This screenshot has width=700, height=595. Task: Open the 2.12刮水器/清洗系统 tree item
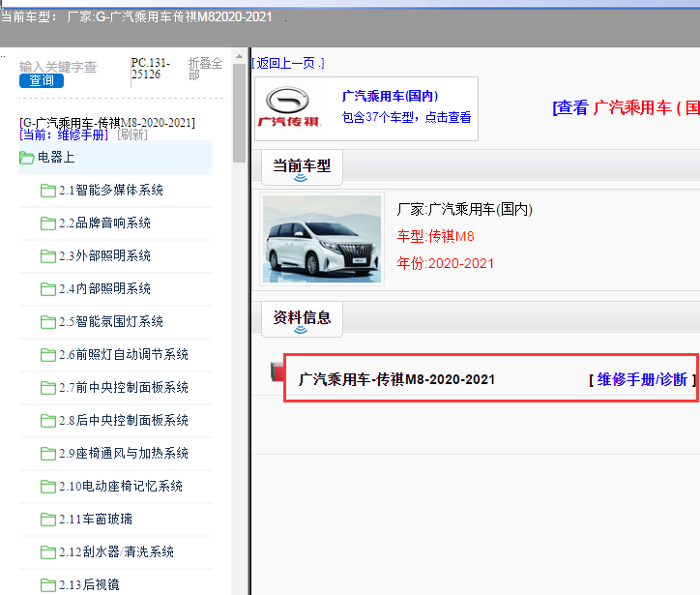click(116, 552)
